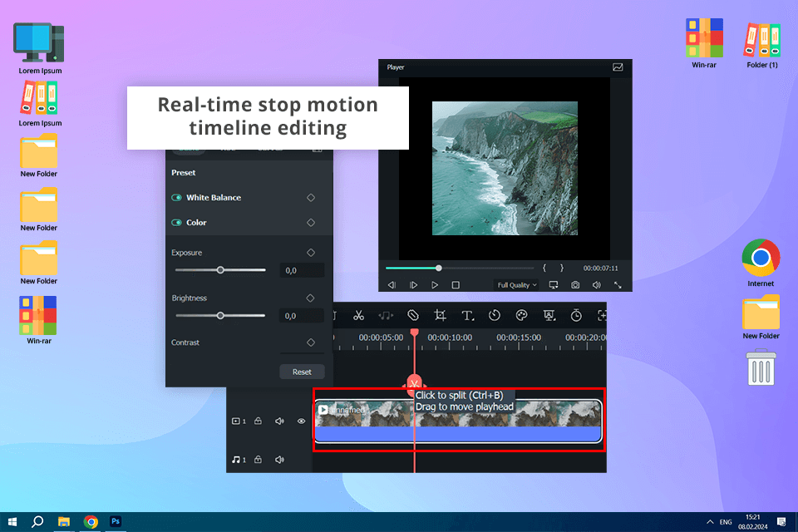Click the Brightness slider handle
The height and width of the screenshot is (532, 798).
(x=220, y=316)
